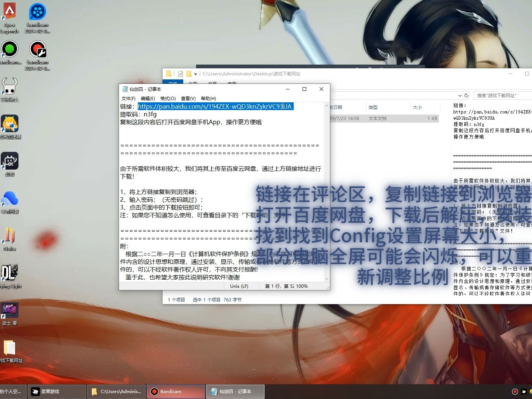Open the bandicam video file with blue icon
The image size is (532, 399).
tap(37, 18)
